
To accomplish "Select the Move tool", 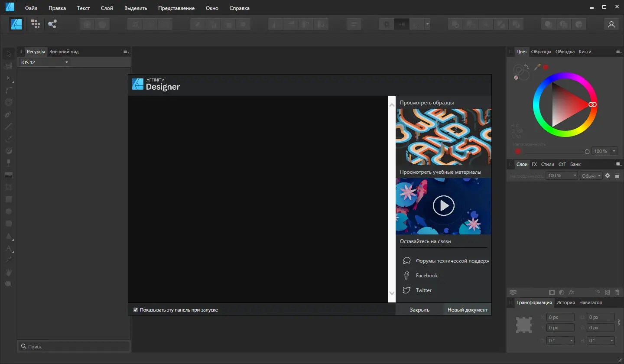I will pyautogui.click(x=8, y=53).
